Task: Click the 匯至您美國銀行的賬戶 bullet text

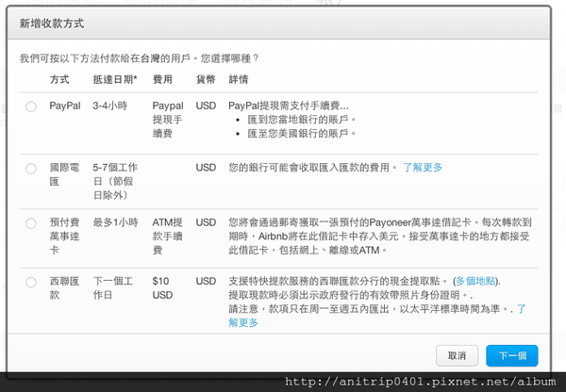Action: point(302,134)
